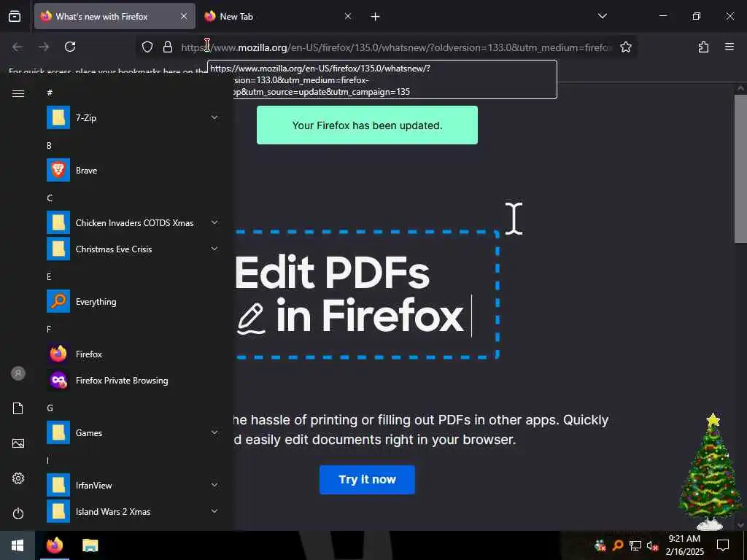Click the muted volume tray icon
This screenshot has width=747, height=560.
(652, 545)
